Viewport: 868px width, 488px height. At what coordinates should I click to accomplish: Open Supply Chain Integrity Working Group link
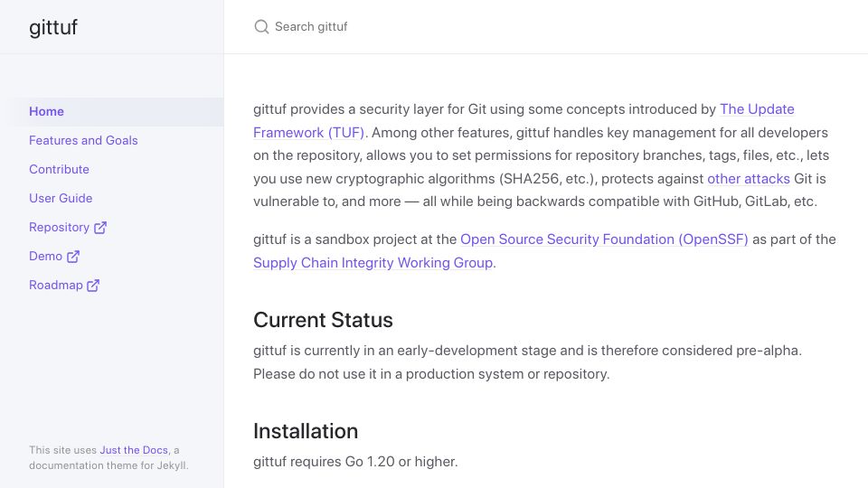tap(373, 262)
